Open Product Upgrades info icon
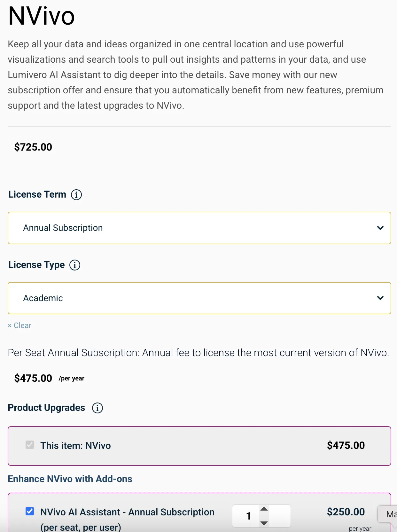This screenshot has height=532, width=397. (97, 408)
